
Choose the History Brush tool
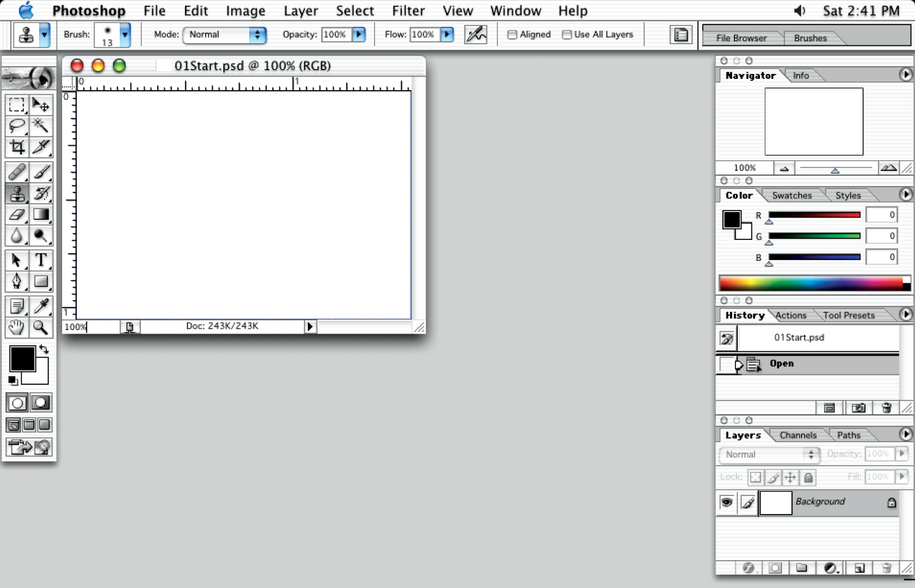coord(41,193)
